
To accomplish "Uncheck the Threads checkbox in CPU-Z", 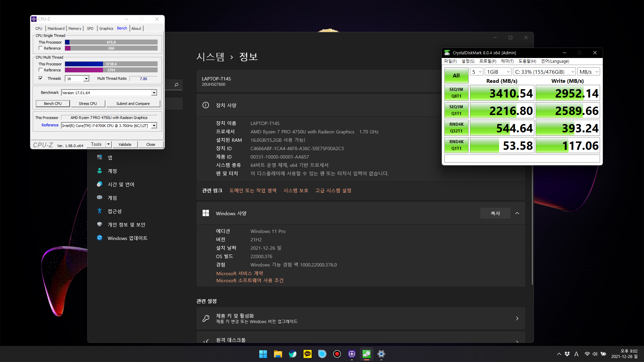I will [41, 78].
